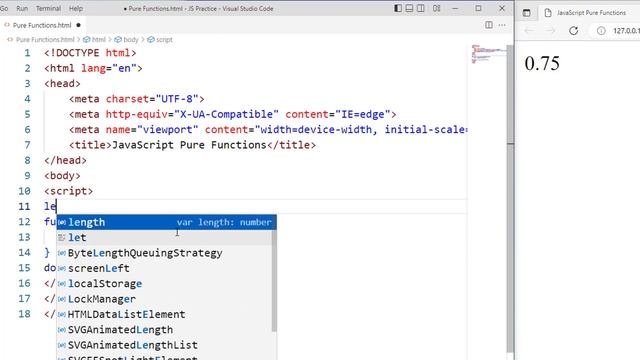Minimize the VS Code window
Screen dimensions: 640x360
coord(455,8)
